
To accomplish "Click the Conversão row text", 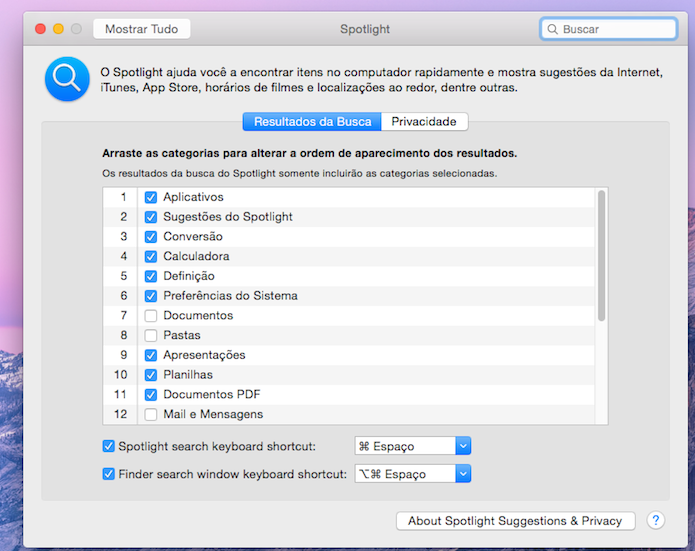I will (x=193, y=236).
